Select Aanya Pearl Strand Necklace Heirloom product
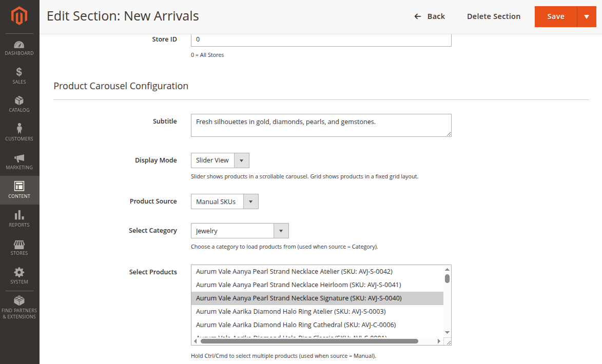This screenshot has width=602, height=364. pyautogui.click(x=317, y=285)
